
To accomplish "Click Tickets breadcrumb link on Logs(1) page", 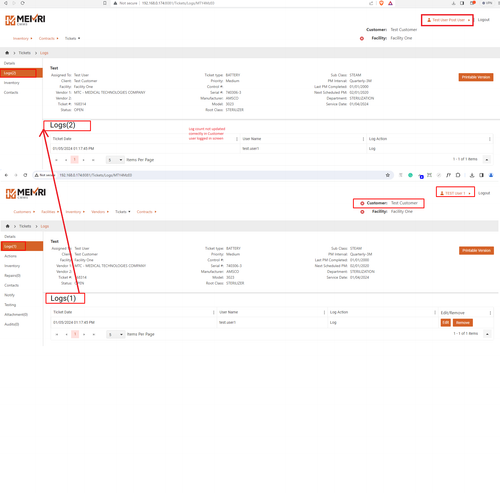I will point(25,226).
